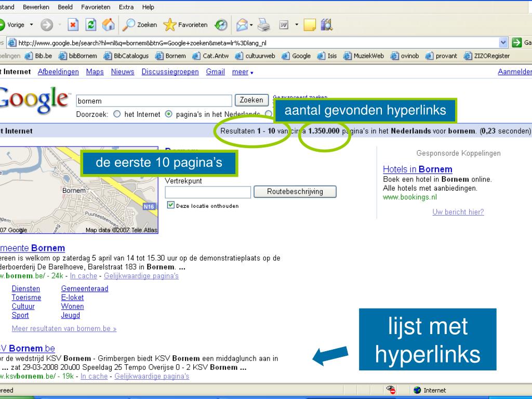Open the bibBornem favorites link
Screen dimensions: 532x399
tap(78, 56)
